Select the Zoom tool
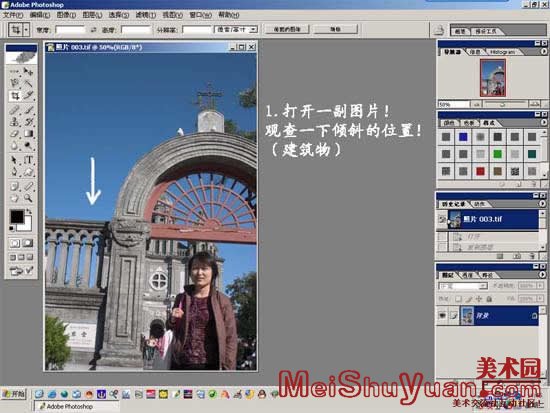The image size is (550, 413). (x=28, y=198)
